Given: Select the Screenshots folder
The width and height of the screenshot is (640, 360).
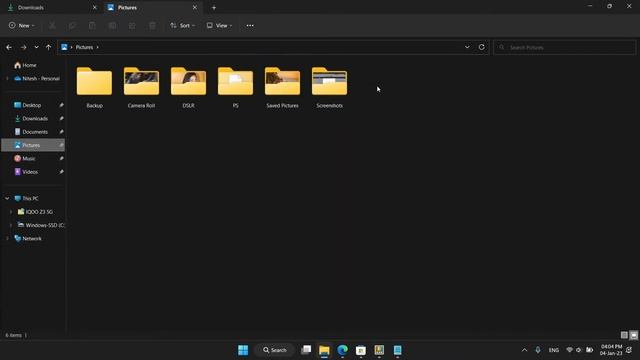Looking at the screenshot, I should tap(329, 87).
